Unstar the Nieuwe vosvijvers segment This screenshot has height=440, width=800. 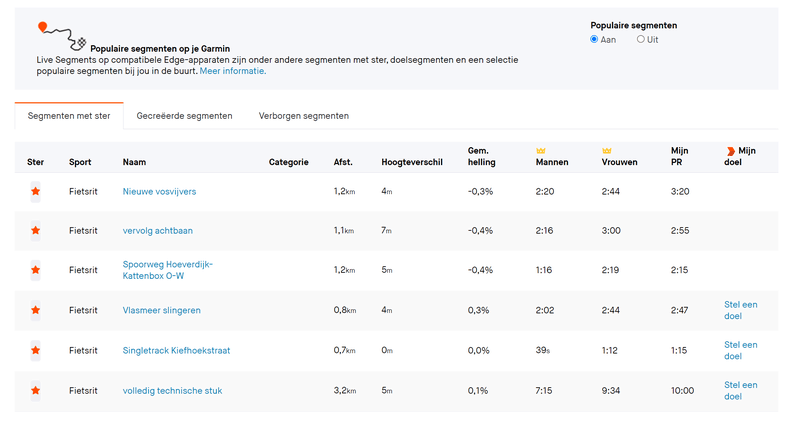[36, 191]
